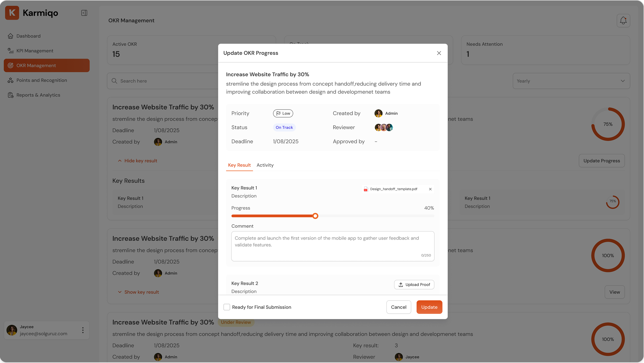This screenshot has width=644, height=363.
Task: Click Update Progress on the first OKR card
Action: click(601, 161)
